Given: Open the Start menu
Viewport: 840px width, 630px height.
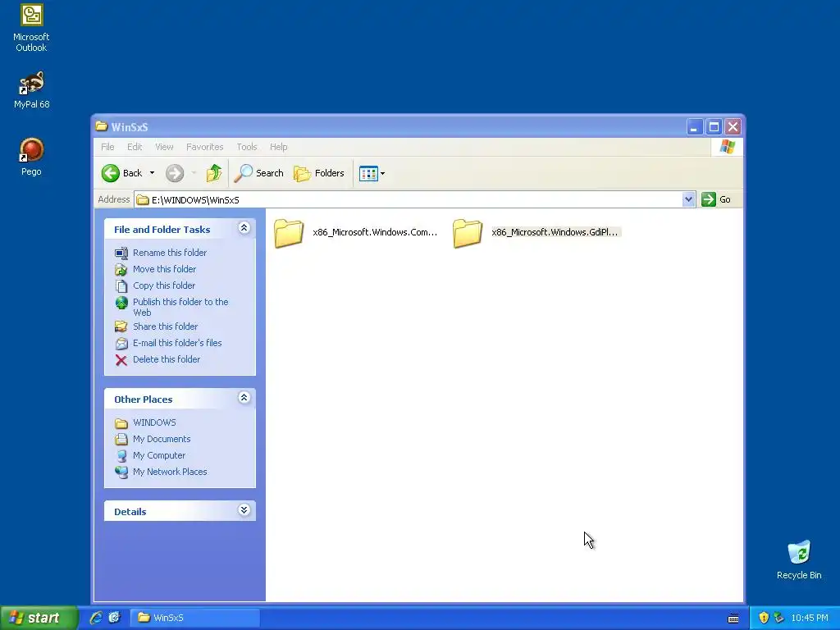Looking at the screenshot, I should point(39,618).
